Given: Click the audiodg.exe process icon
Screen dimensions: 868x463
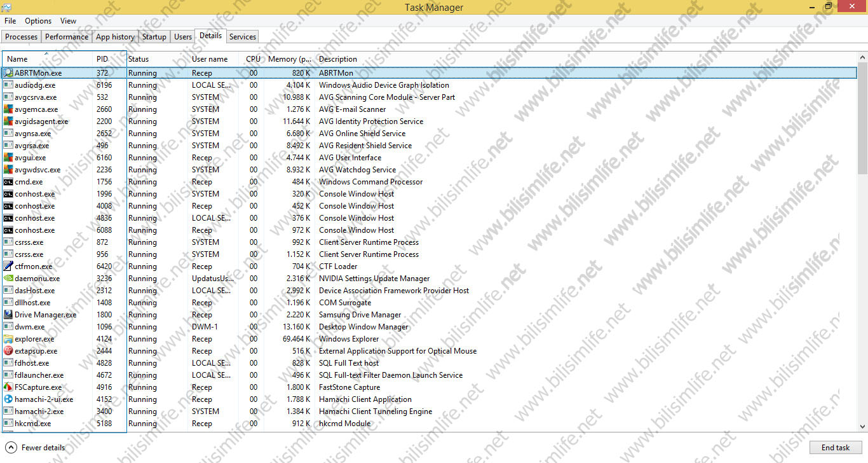Looking at the screenshot, I should 8,85.
